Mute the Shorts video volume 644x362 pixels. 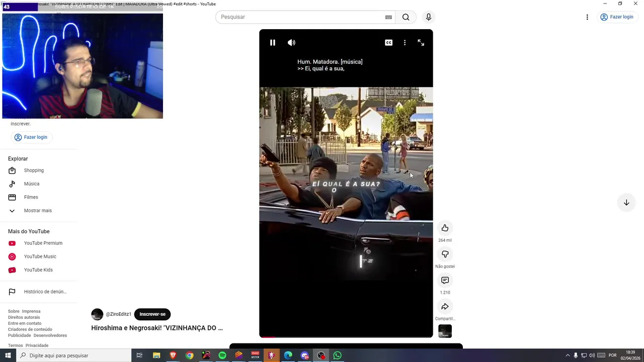coord(291,43)
